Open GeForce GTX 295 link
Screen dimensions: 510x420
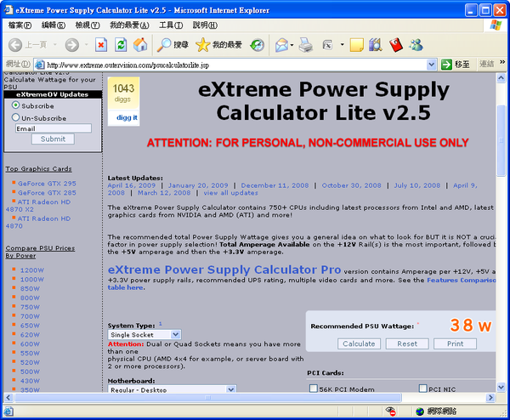pos(47,184)
